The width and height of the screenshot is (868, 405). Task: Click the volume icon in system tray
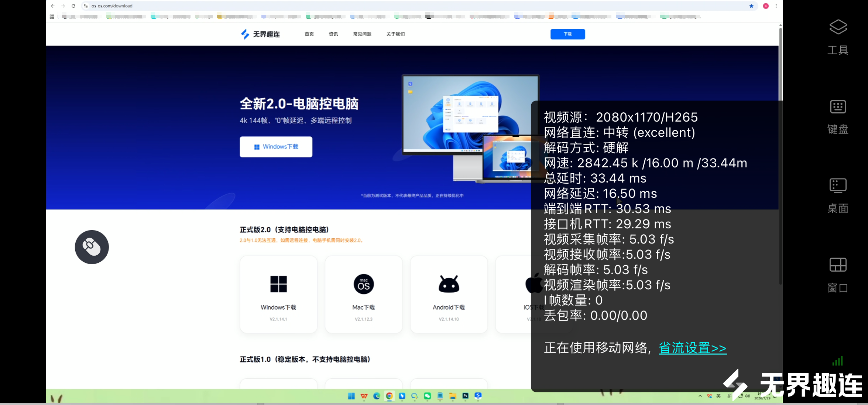click(x=748, y=396)
